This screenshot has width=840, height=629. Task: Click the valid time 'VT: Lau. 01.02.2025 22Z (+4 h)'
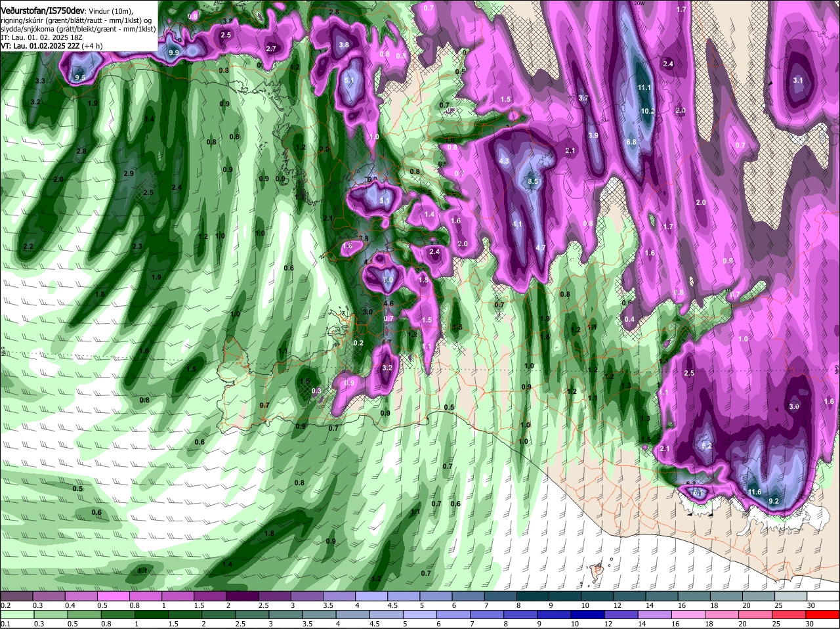(x=51, y=46)
